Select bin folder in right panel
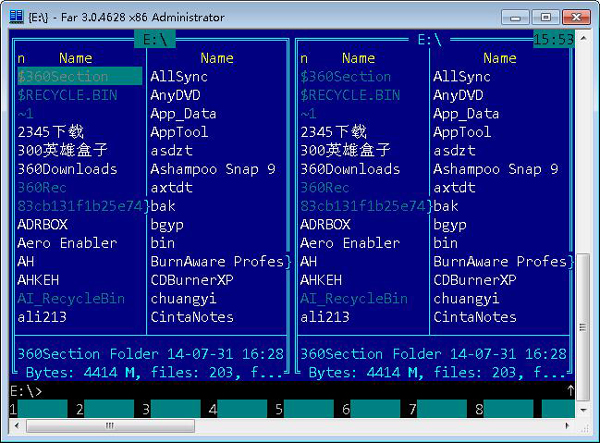Viewport: 600px width, 443px height. point(445,243)
